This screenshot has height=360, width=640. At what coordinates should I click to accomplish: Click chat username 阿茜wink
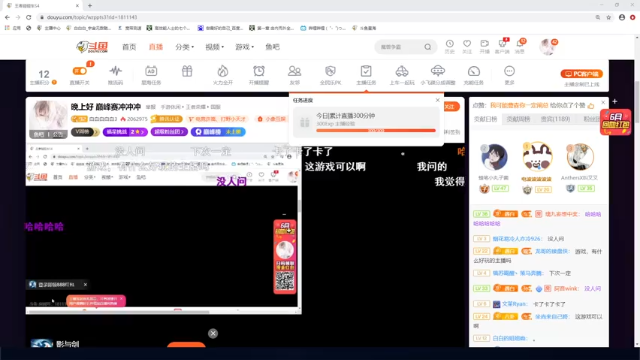[566, 289]
